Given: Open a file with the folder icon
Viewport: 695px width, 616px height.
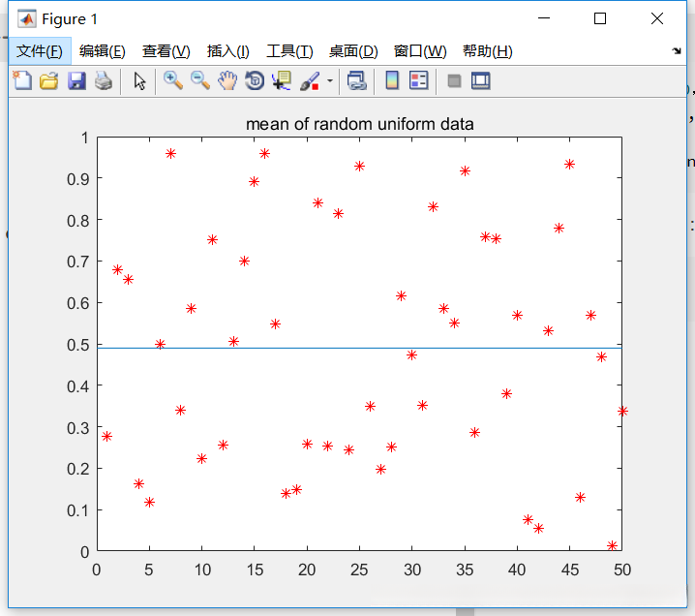Looking at the screenshot, I should pos(49,81).
